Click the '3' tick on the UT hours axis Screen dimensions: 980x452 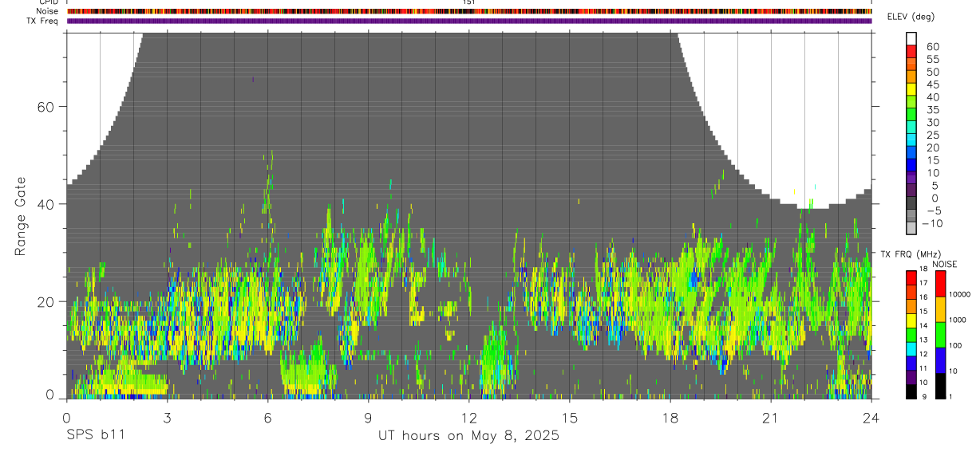[167, 418]
